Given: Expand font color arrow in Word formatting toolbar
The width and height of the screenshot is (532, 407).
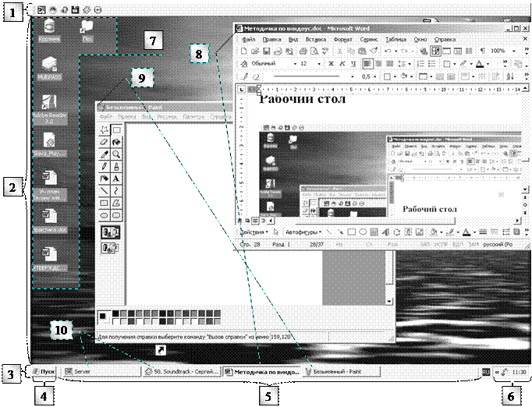Looking at the screenshot, I should (x=488, y=64).
